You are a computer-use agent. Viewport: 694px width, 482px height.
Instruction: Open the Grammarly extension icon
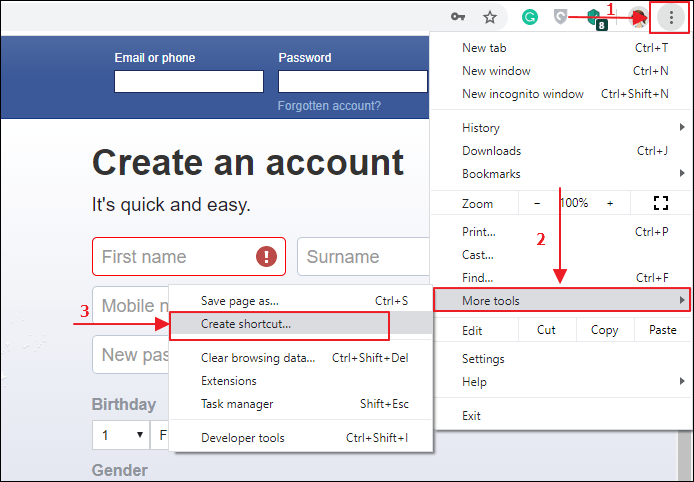click(x=529, y=17)
